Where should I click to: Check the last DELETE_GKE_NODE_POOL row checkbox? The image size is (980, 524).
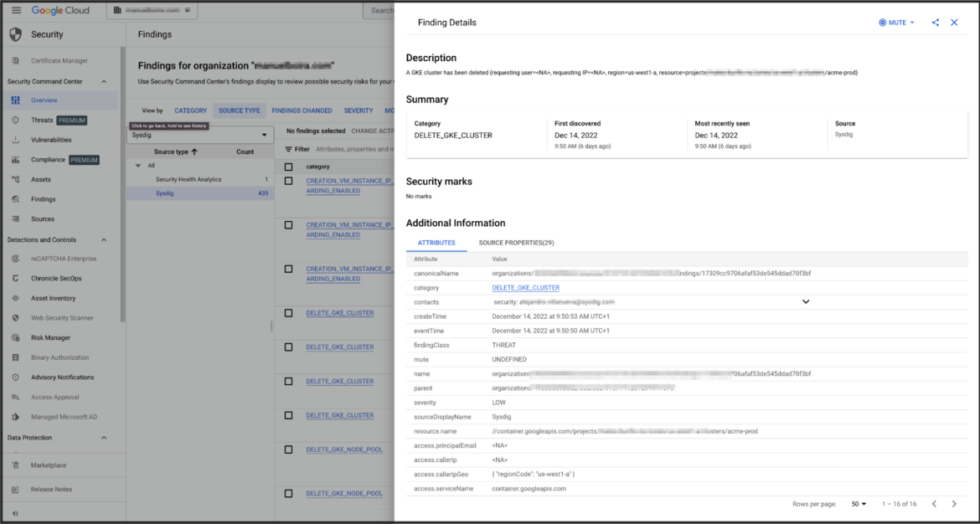(x=289, y=493)
